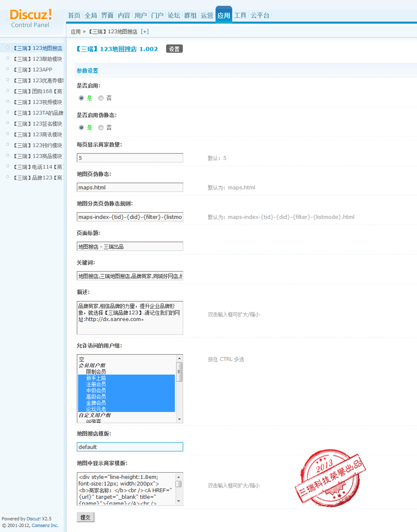
Task: Click inside the 描述 textarea
Action: 130,318
